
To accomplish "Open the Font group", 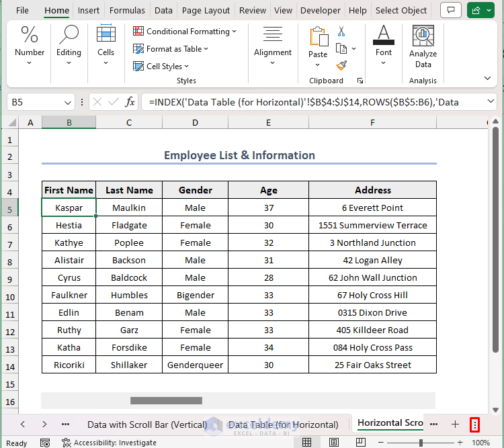I will click(x=384, y=45).
